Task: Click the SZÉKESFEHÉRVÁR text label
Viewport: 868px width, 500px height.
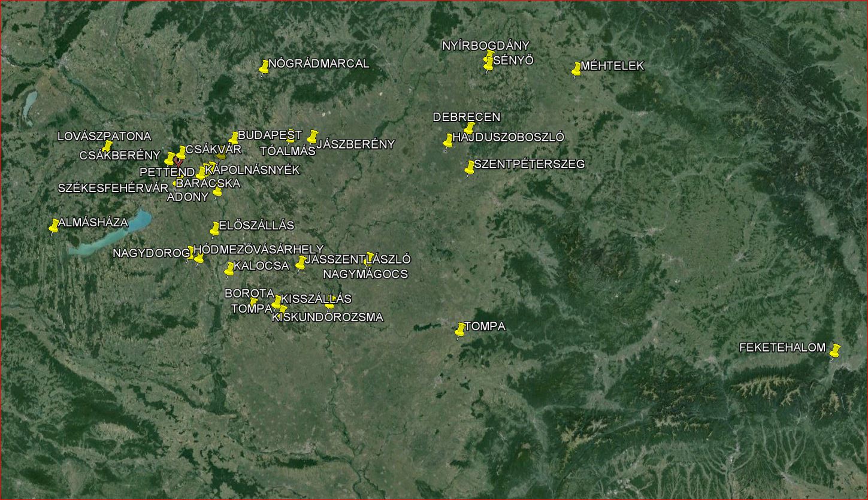Action: 113,188
